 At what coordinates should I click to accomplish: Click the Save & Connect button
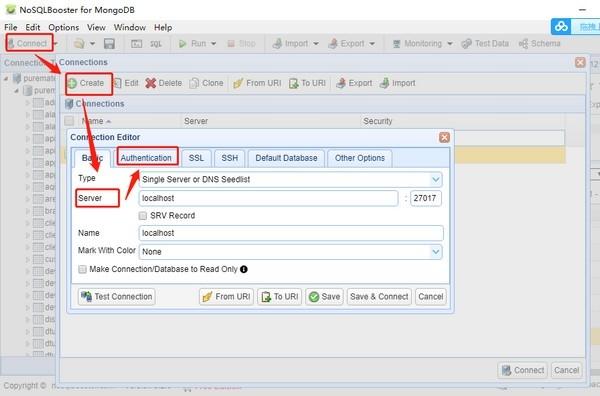click(x=379, y=297)
